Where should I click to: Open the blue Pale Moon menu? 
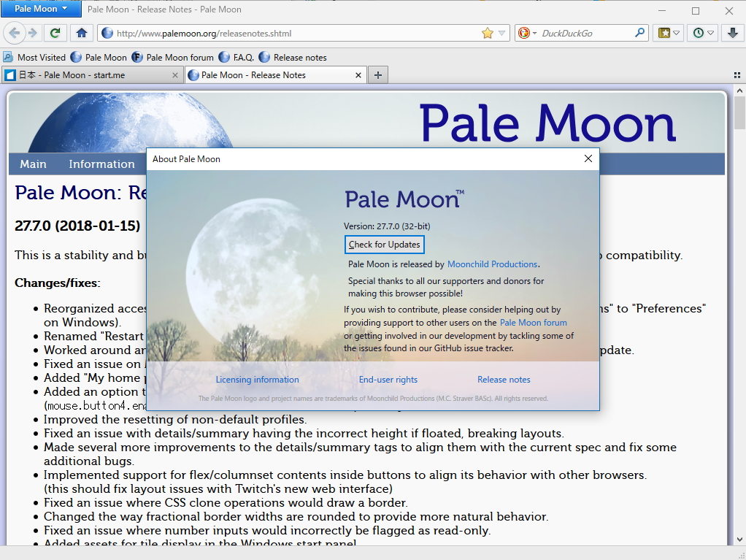pos(41,9)
